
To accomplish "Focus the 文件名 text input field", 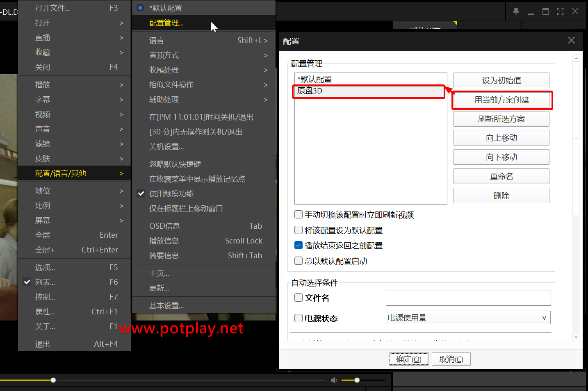I will click(468, 298).
